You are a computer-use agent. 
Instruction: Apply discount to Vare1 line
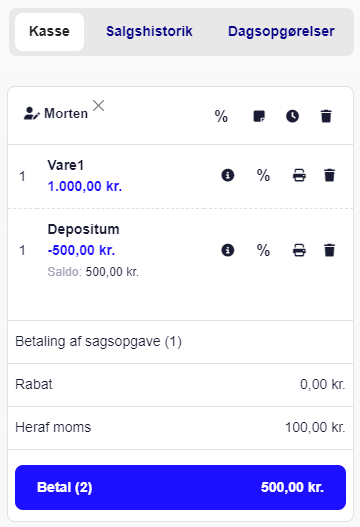pos(263,175)
